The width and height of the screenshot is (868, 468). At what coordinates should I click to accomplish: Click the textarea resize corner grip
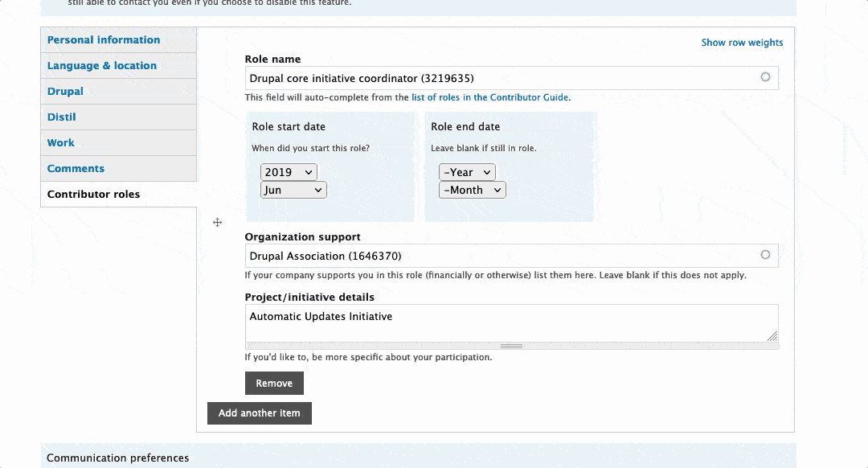pyautogui.click(x=772, y=336)
